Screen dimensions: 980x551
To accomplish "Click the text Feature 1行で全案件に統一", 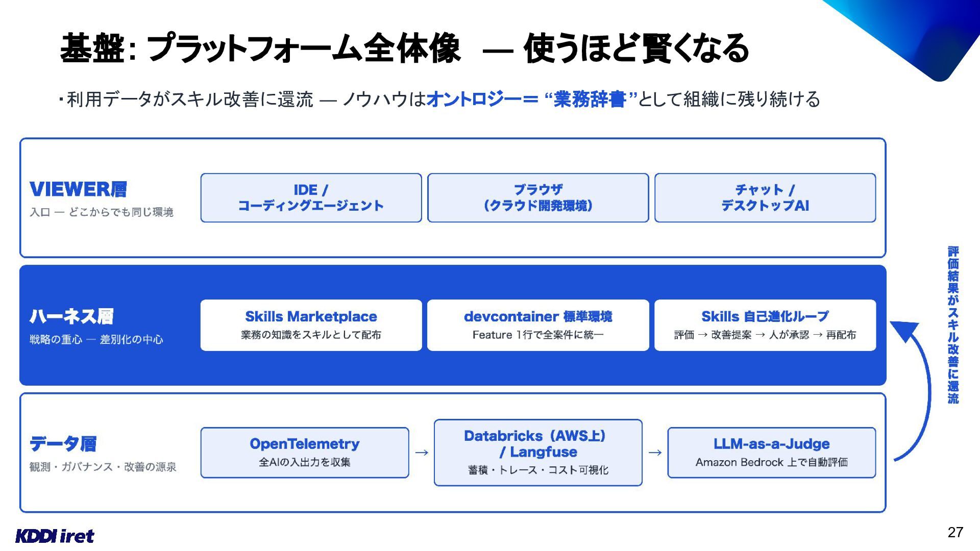I will 538,335.
